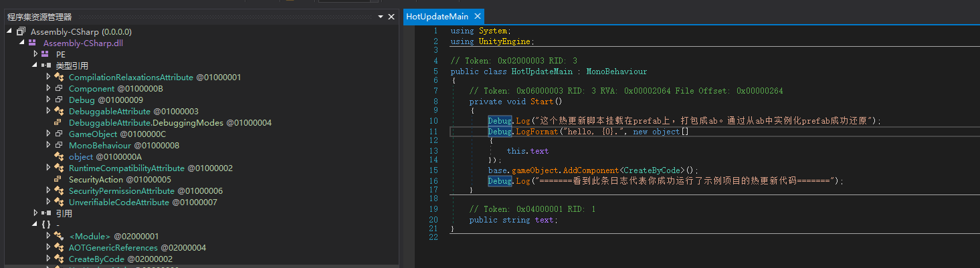Click the SecurityAction enum icon

58,179
